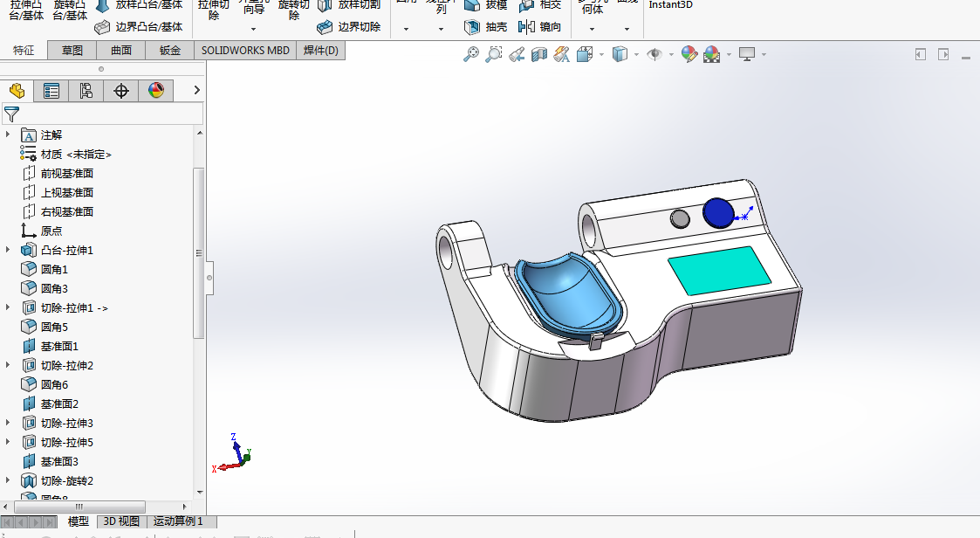
Task: Click the feature tree vertical scrollbar
Action: [x=199, y=252]
